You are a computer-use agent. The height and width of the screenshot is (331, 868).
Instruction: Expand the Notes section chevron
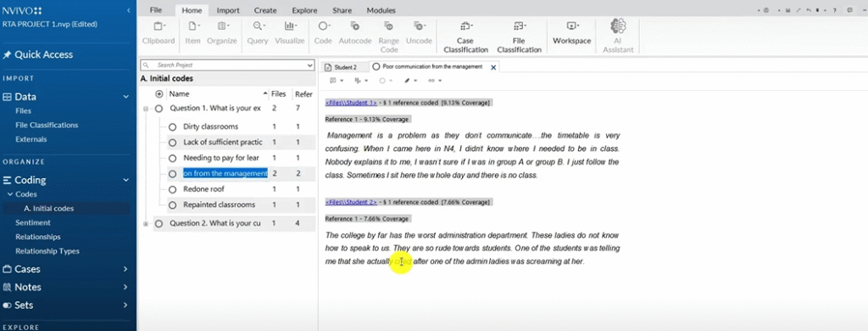[x=125, y=287]
